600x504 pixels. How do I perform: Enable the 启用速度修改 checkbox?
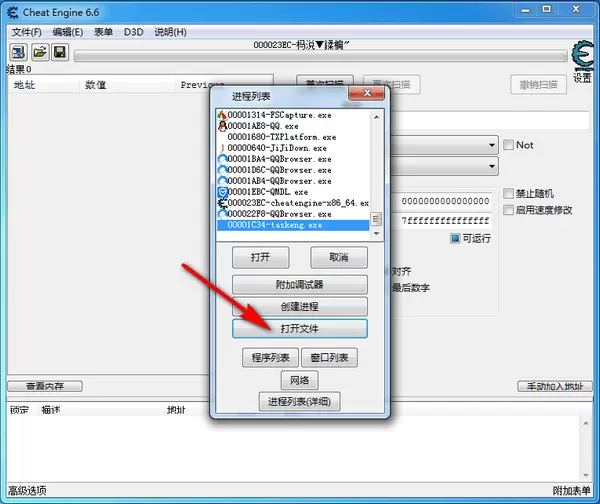508,210
